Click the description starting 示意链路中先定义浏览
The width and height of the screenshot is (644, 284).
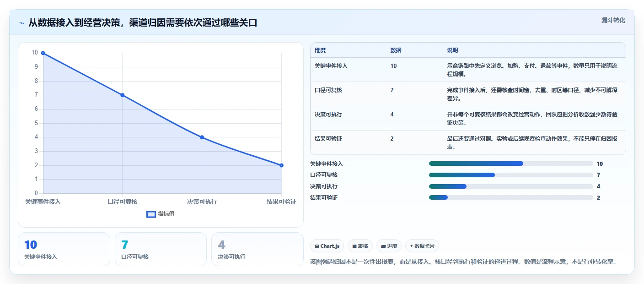tap(532, 70)
